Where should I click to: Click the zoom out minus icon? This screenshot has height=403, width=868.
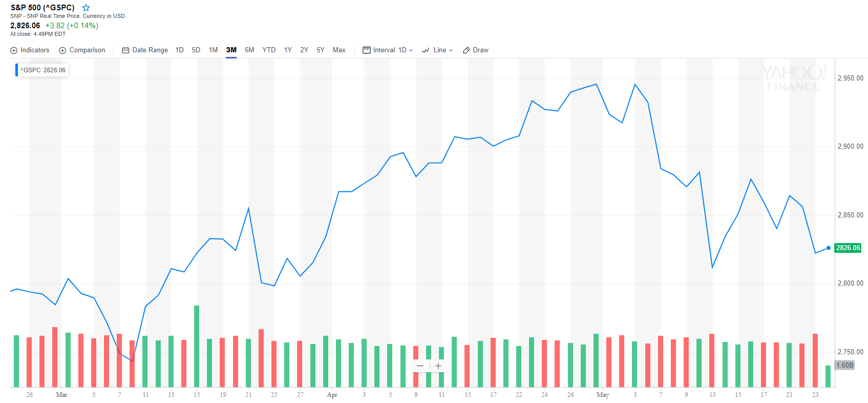coord(420,366)
